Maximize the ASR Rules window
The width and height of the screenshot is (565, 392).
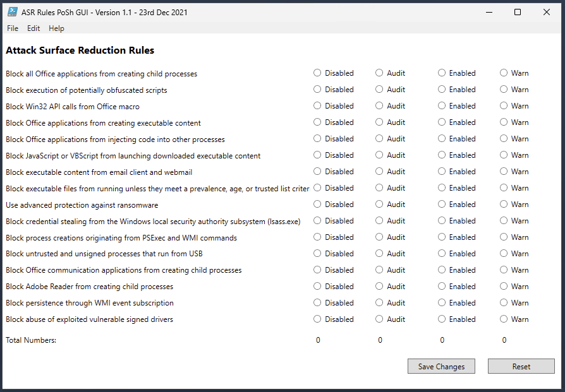tap(518, 12)
